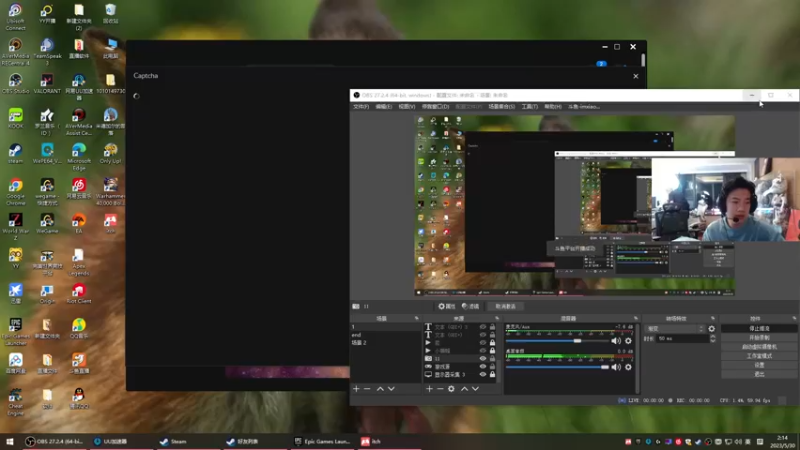Mute the mic/Aux speaker icon in the mixer
The image size is (800, 450).
click(x=616, y=341)
